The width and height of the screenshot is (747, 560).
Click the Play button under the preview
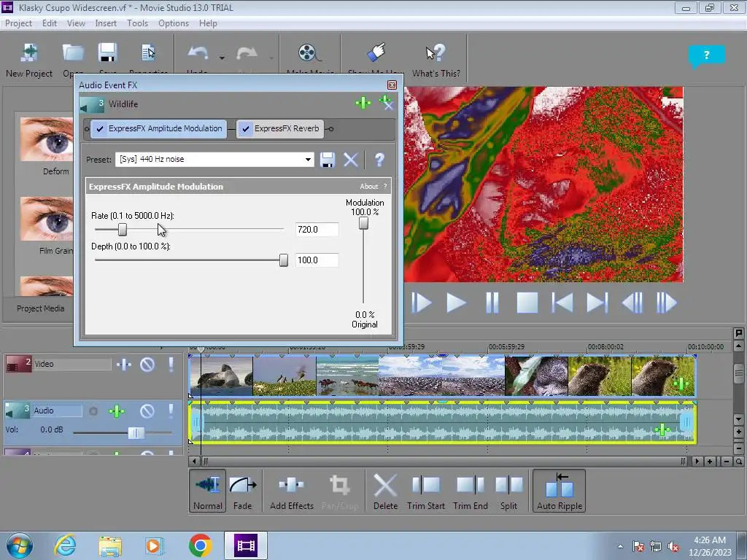coord(456,303)
